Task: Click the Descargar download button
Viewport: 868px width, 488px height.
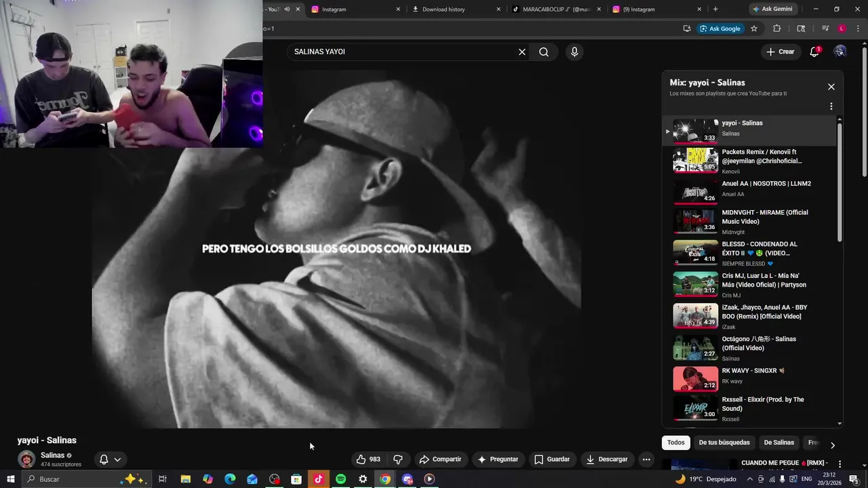Action: tap(607, 460)
